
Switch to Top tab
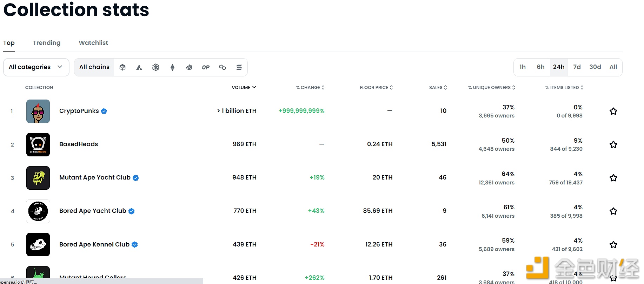(x=9, y=43)
